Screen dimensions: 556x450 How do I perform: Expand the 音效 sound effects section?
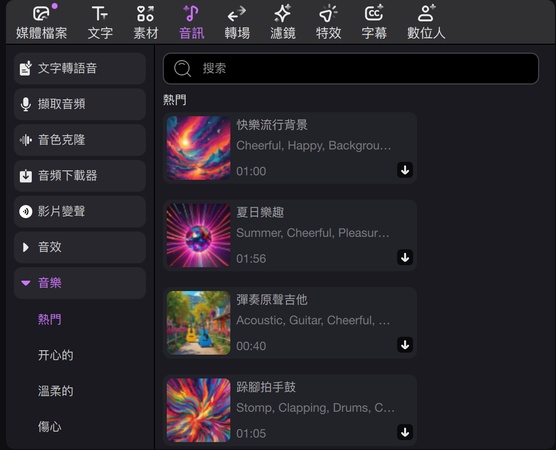(x=26, y=247)
